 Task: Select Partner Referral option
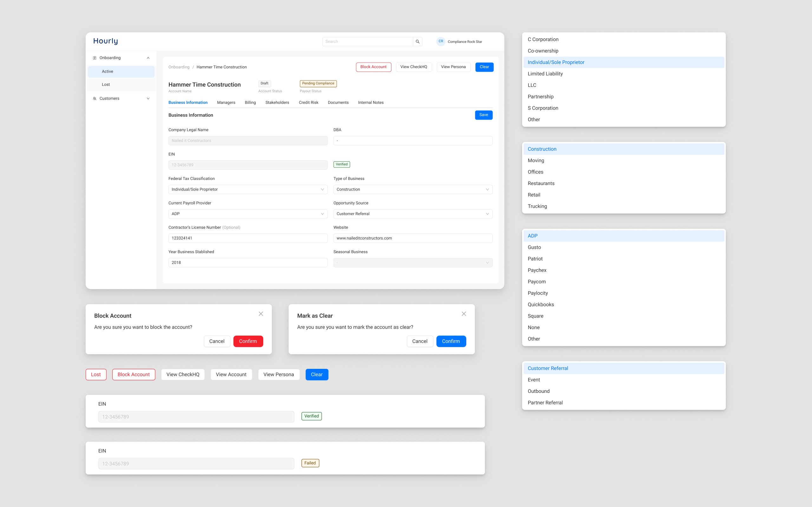point(545,403)
